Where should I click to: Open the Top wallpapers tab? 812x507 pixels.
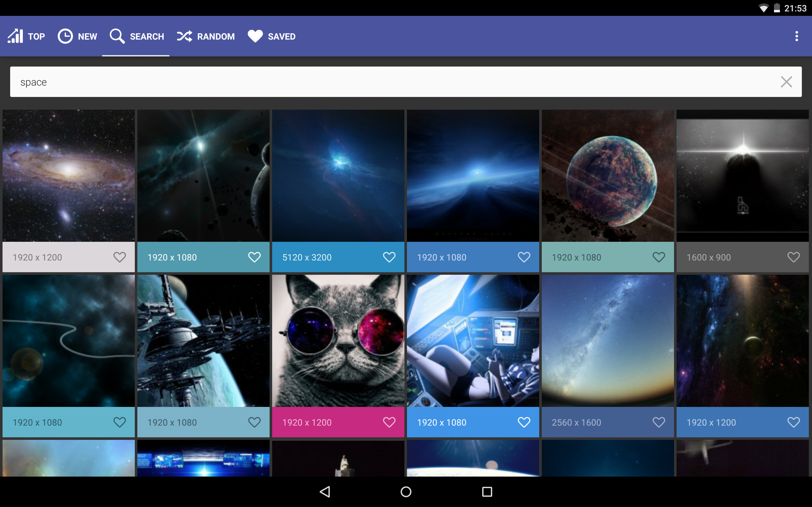(x=26, y=36)
